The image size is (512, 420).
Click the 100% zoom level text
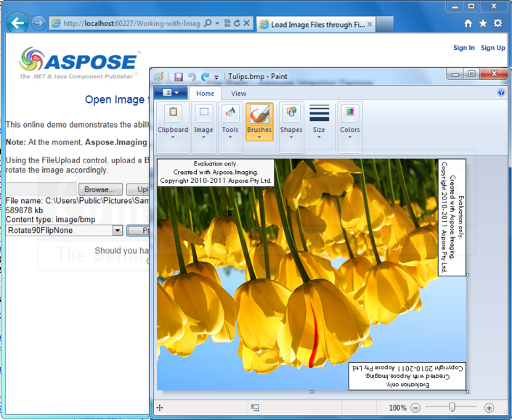397,408
